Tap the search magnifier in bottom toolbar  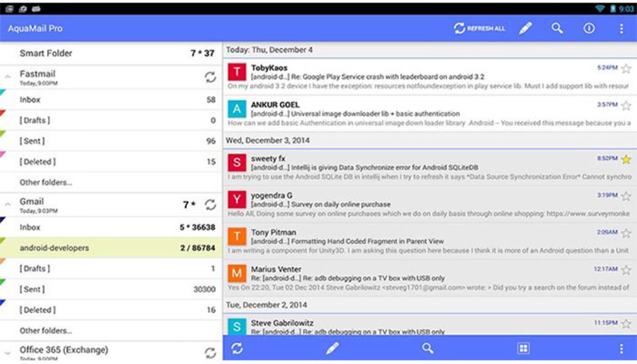(x=428, y=348)
